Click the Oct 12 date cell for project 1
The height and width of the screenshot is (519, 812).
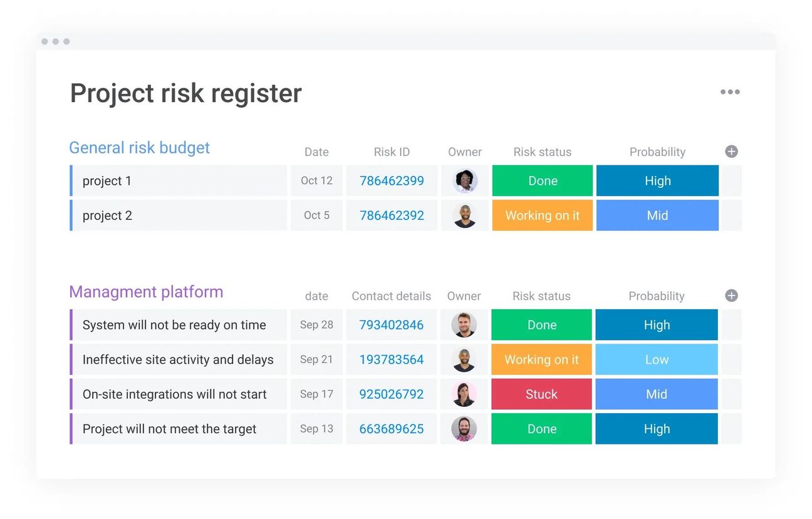tap(316, 180)
